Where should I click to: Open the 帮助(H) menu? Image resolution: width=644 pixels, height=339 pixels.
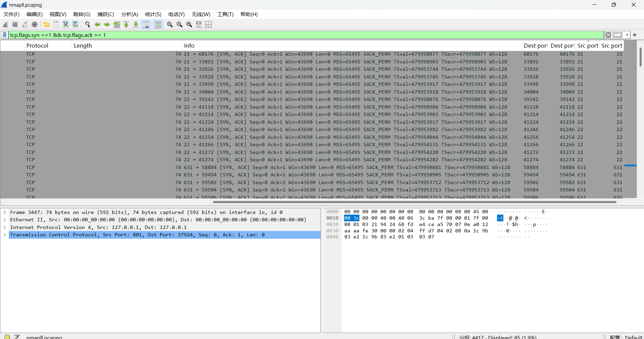point(249,14)
